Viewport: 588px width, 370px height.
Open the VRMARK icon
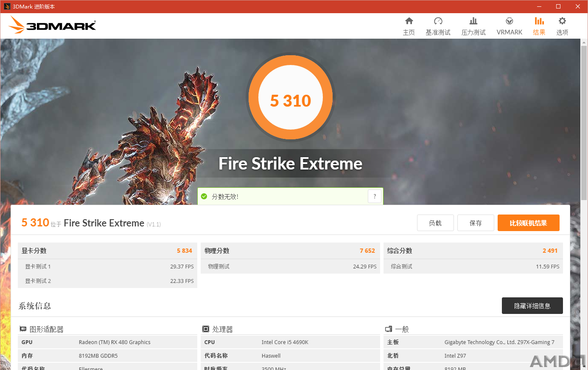pos(510,21)
